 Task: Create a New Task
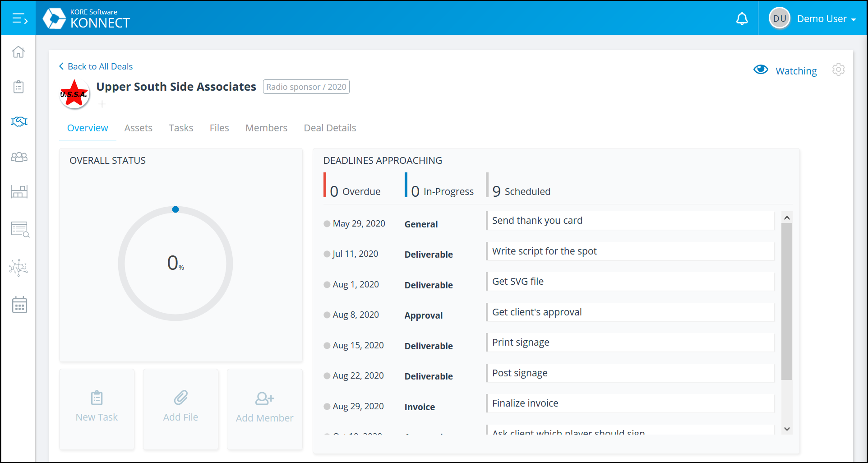[x=97, y=409]
